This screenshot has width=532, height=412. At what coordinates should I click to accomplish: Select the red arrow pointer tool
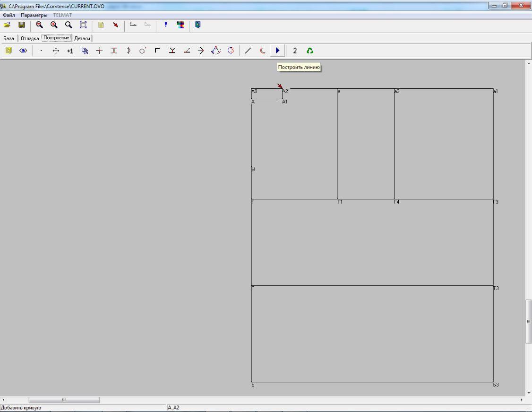[116, 25]
